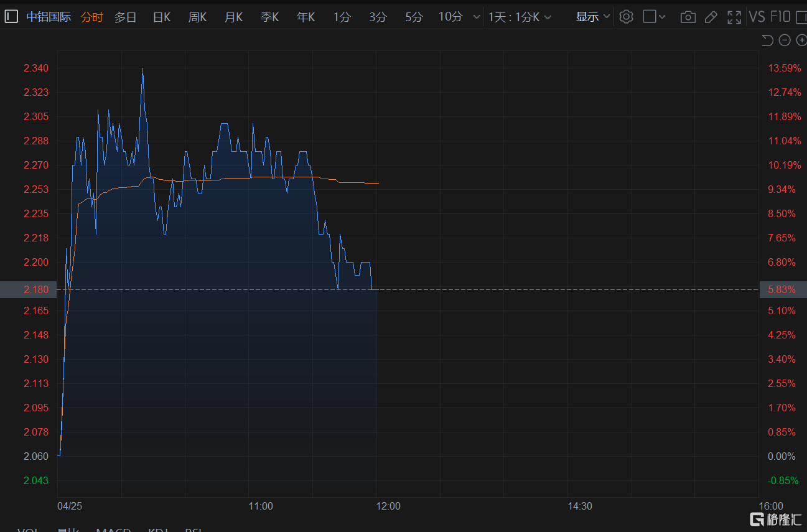Screen dimensions: 807x532
Task: Expand more minute intervals after 10分
Action: coord(477,17)
